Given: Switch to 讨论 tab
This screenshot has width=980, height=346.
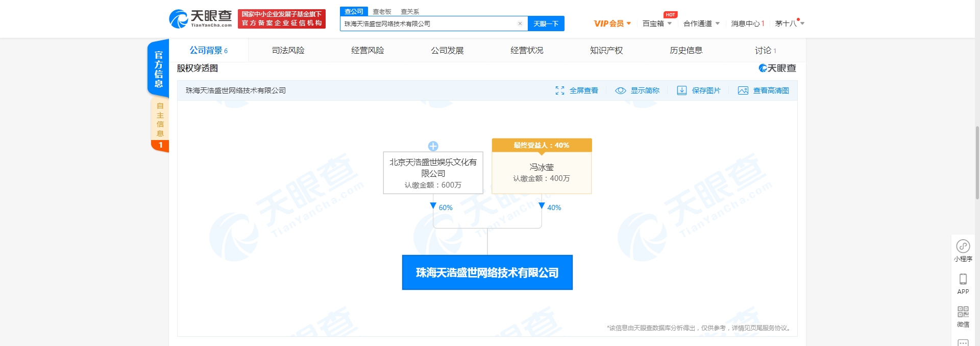Looking at the screenshot, I should click(766, 50).
